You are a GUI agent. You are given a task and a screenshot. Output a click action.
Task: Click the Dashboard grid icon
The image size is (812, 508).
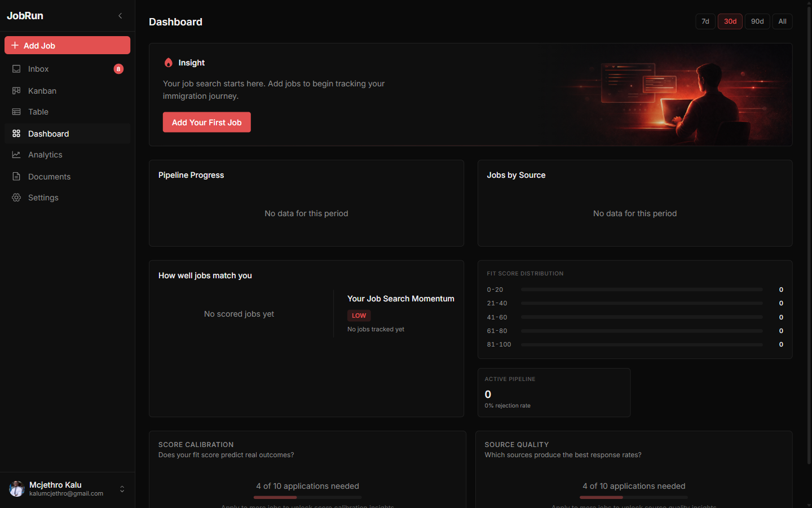click(x=16, y=134)
